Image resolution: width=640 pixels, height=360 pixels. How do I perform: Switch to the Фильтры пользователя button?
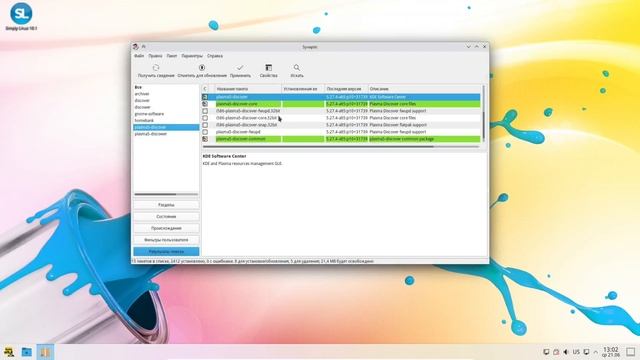[x=166, y=240]
